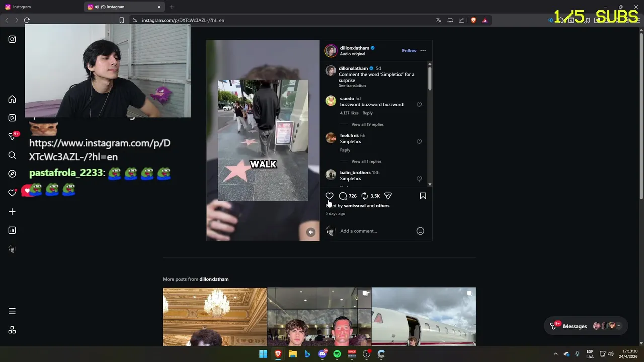The height and width of the screenshot is (362, 644).
Task: View s.uedo comment's 4,137 likes
Action: pyautogui.click(x=349, y=113)
